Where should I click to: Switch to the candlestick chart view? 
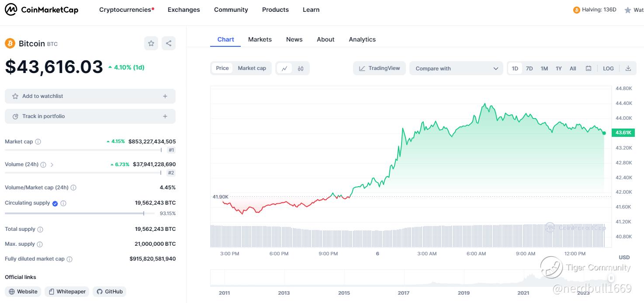(301, 68)
